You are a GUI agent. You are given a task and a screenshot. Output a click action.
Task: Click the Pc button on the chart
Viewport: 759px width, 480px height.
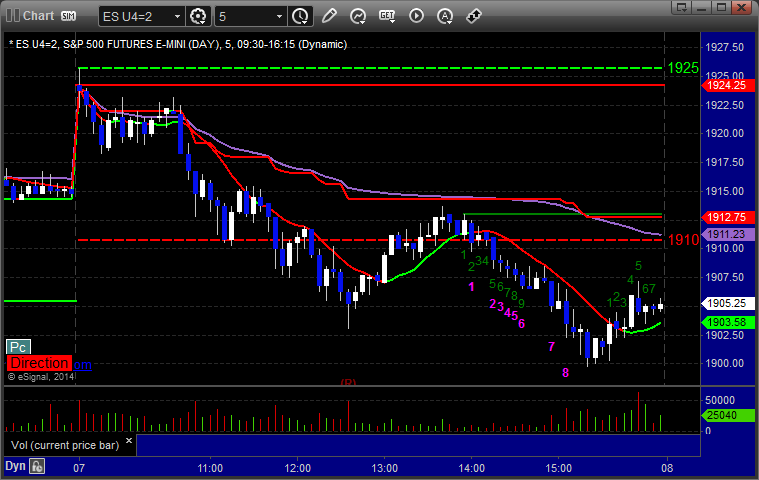click(18, 347)
